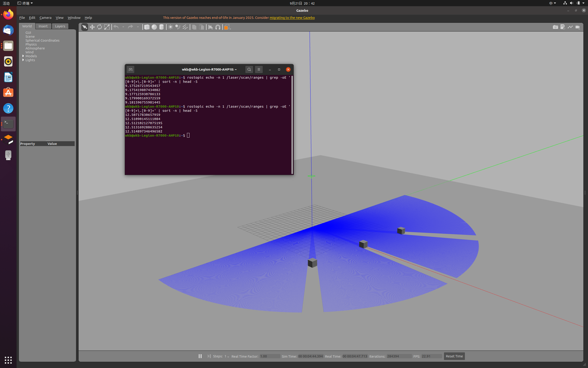588x368 pixels.
Task: Select the rotate mode tool
Action: (99, 27)
